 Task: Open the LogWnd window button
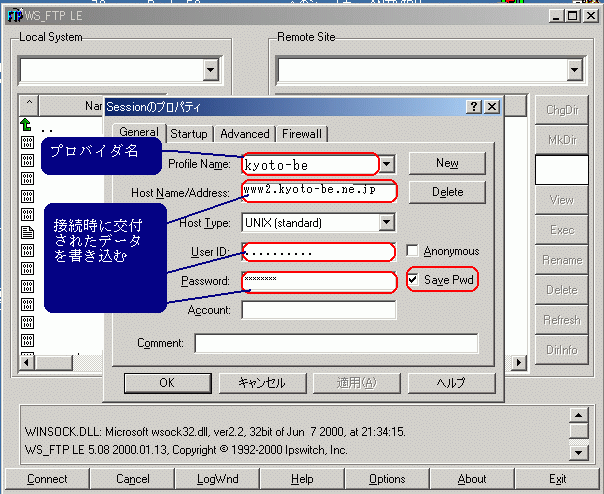pyautogui.click(x=218, y=479)
